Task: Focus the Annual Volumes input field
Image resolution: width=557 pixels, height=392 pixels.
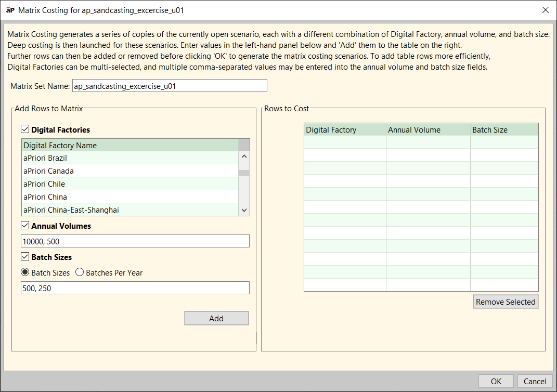Action: click(135, 241)
